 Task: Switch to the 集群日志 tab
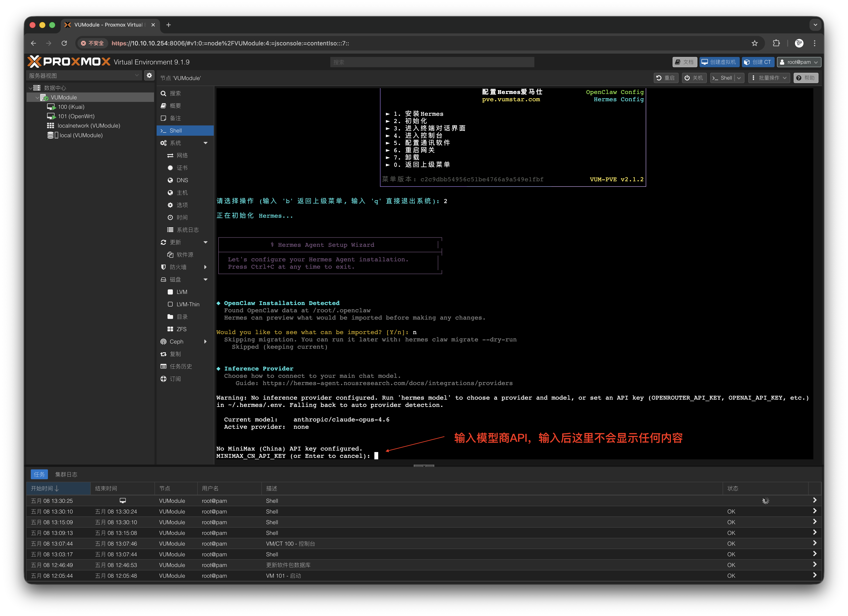(66, 475)
